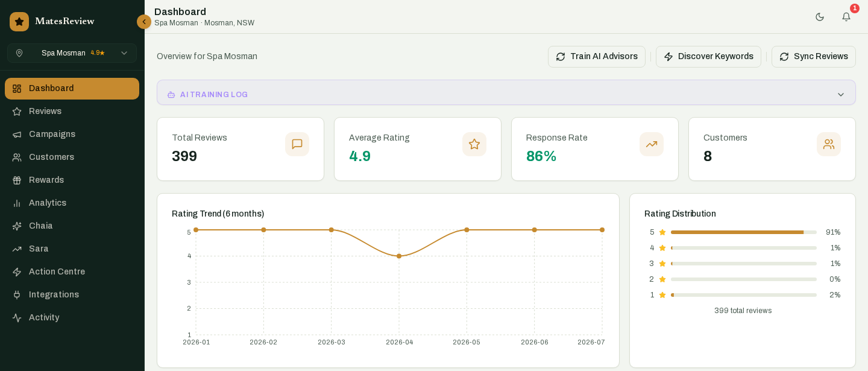The height and width of the screenshot is (371, 868).
Task: Click the 5-star distribution progress bar
Action: click(744, 232)
